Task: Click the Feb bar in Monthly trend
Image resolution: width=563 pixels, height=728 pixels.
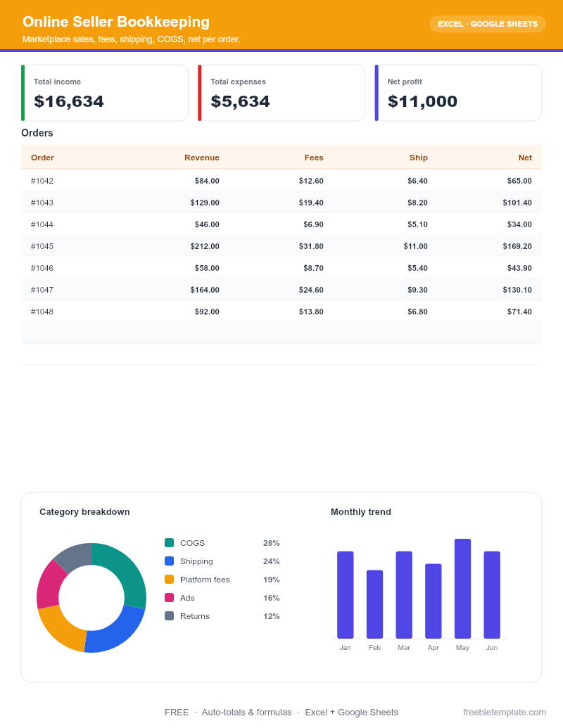Action: tap(374, 604)
